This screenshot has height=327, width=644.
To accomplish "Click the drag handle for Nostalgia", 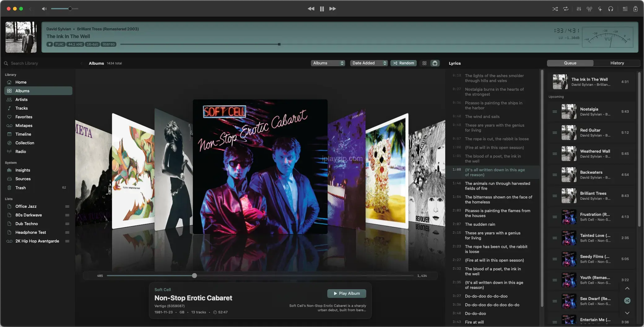I will (555, 111).
